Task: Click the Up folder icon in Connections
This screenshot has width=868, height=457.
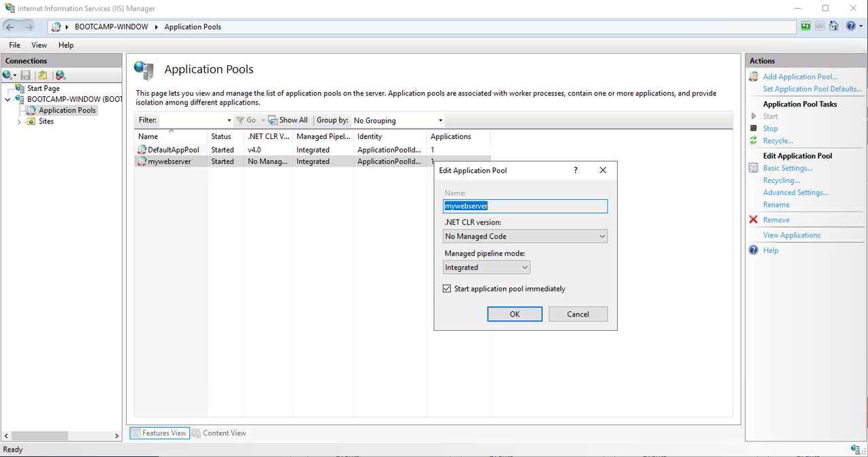Action: [x=43, y=75]
